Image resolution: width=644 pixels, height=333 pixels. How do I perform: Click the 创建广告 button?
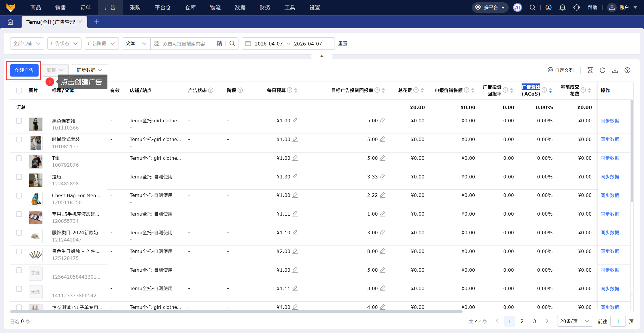click(24, 70)
